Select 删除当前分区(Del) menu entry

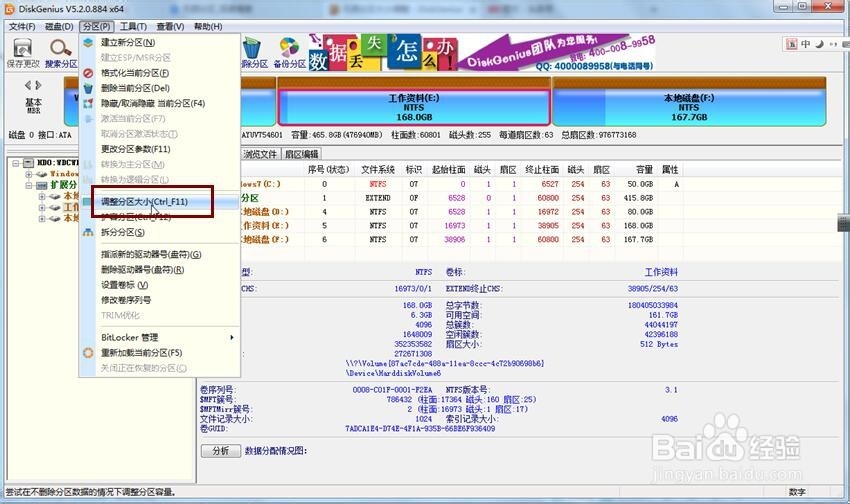coord(136,88)
